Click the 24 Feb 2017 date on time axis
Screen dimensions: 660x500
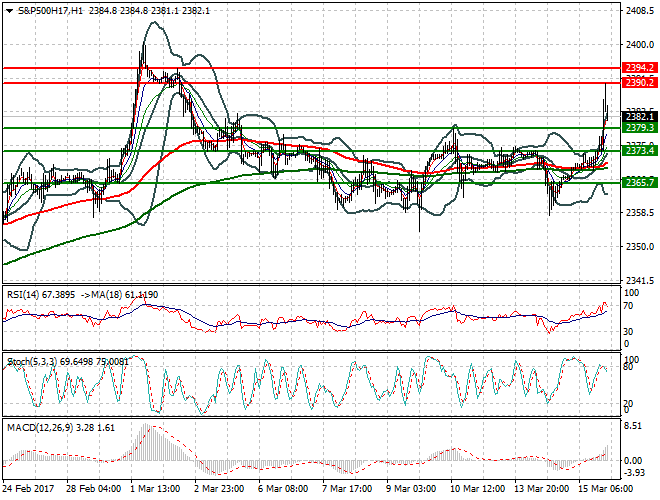[x=28, y=491]
